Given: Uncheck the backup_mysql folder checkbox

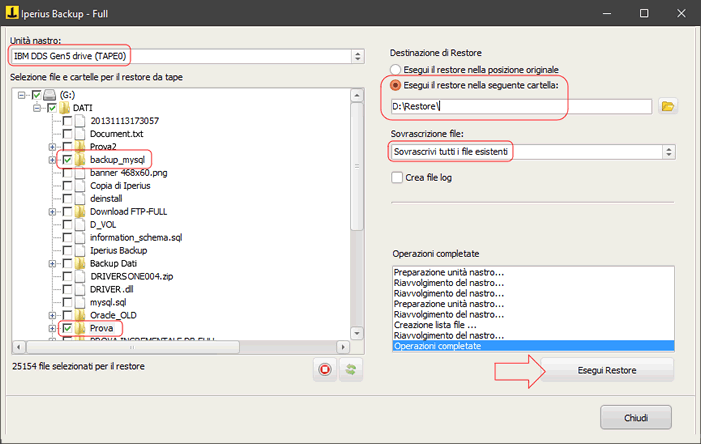Looking at the screenshot, I should pos(67,159).
